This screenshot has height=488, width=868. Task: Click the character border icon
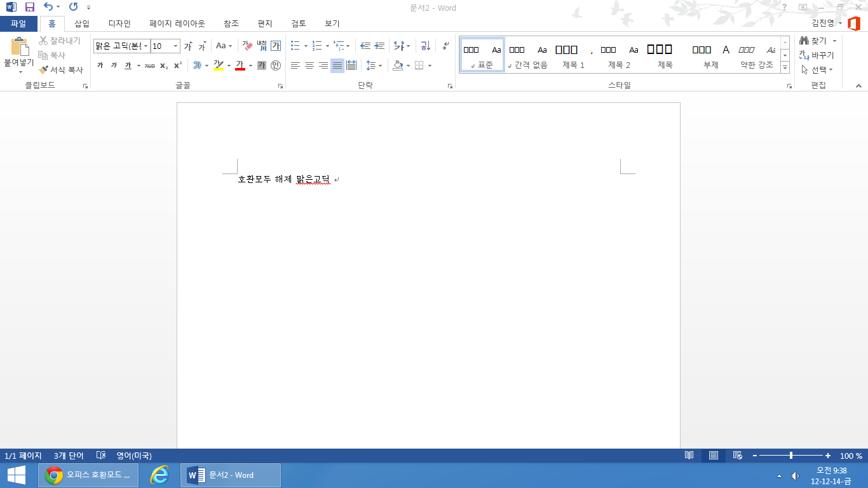(x=276, y=46)
